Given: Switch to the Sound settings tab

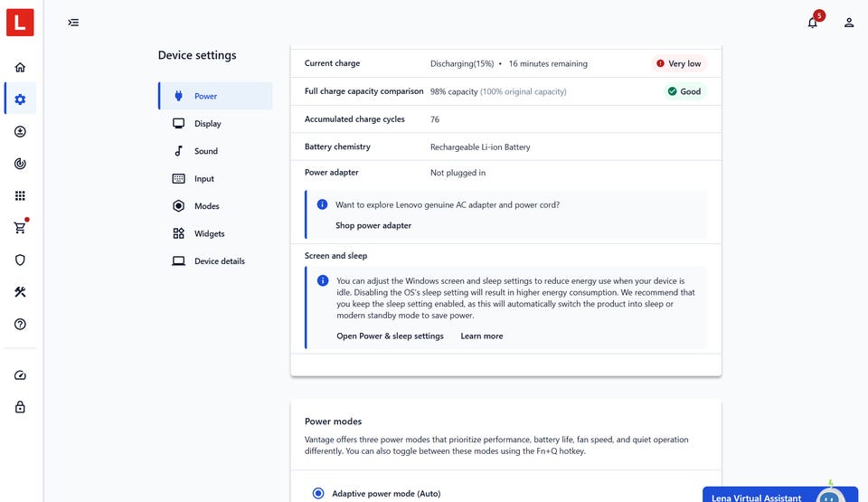Looking at the screenshot, I should pyautogui.click(x=215, y=151).
